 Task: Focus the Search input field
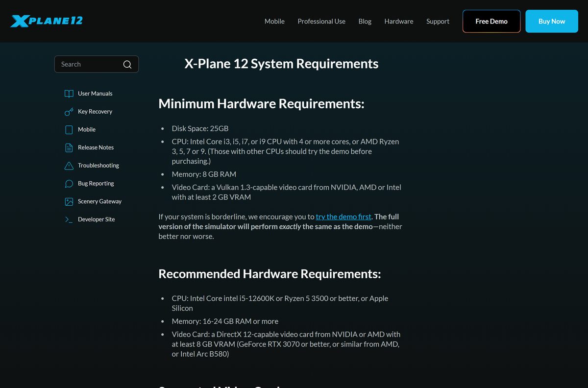97,64
